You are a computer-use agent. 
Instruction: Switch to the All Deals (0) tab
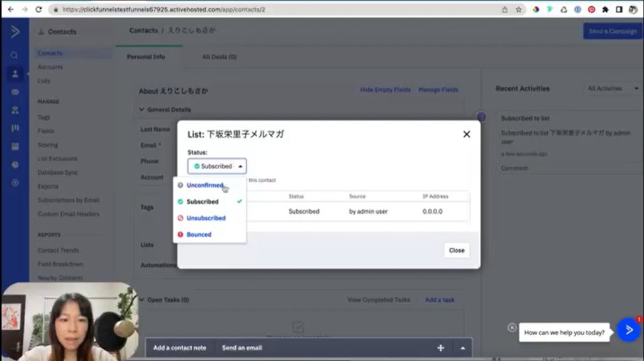pos(219,57)
